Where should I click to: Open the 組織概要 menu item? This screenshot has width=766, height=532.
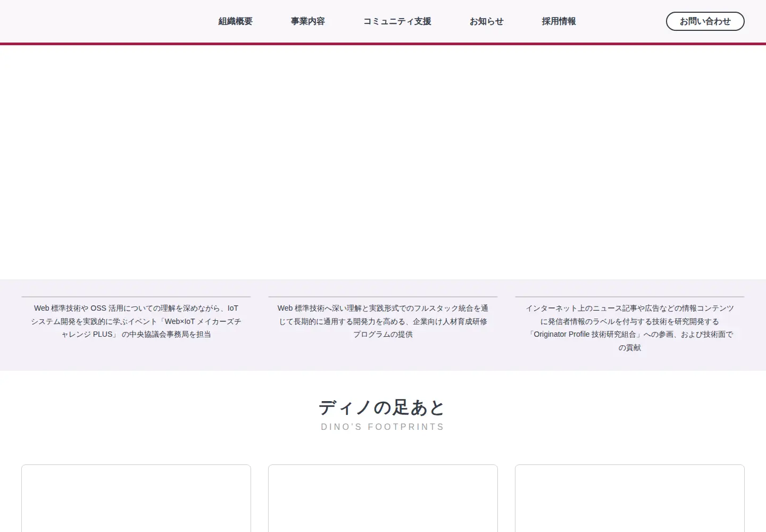click(x=235, y=21)
